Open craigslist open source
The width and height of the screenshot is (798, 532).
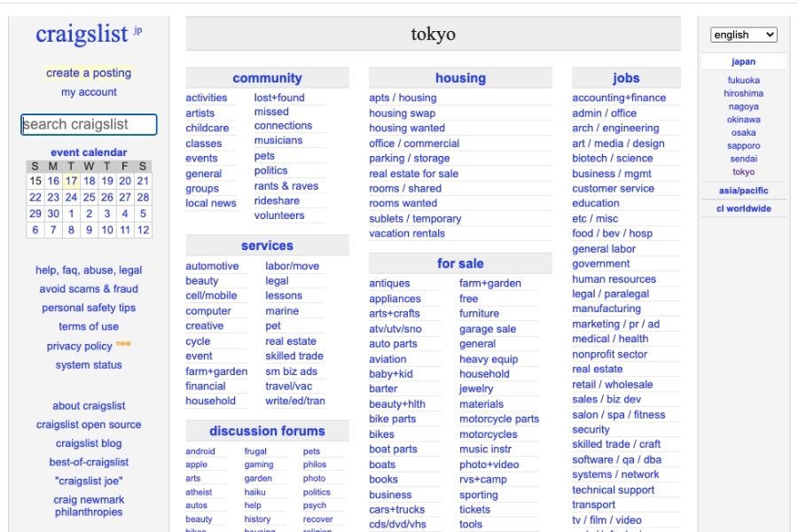pos(89,425)
